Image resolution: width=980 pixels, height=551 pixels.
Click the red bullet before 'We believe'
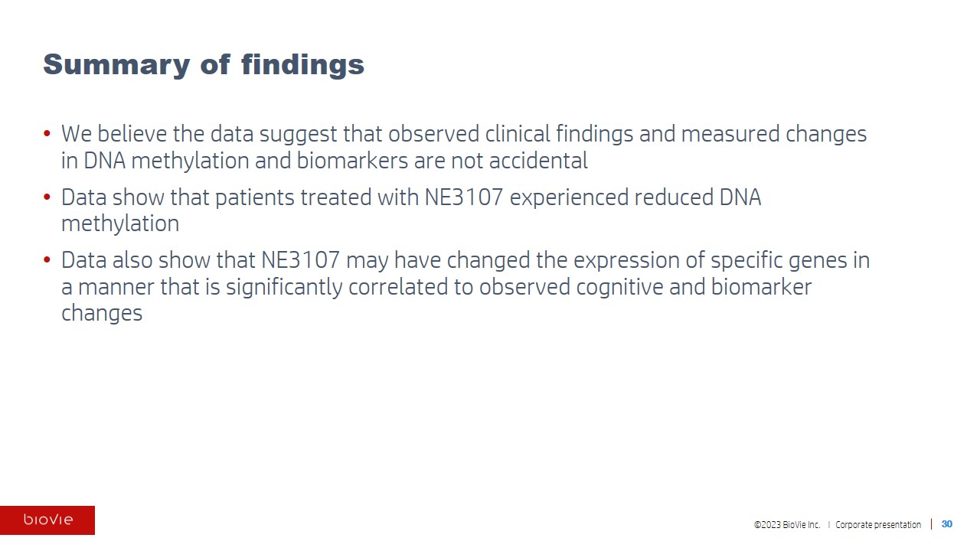tap(47, 135)
